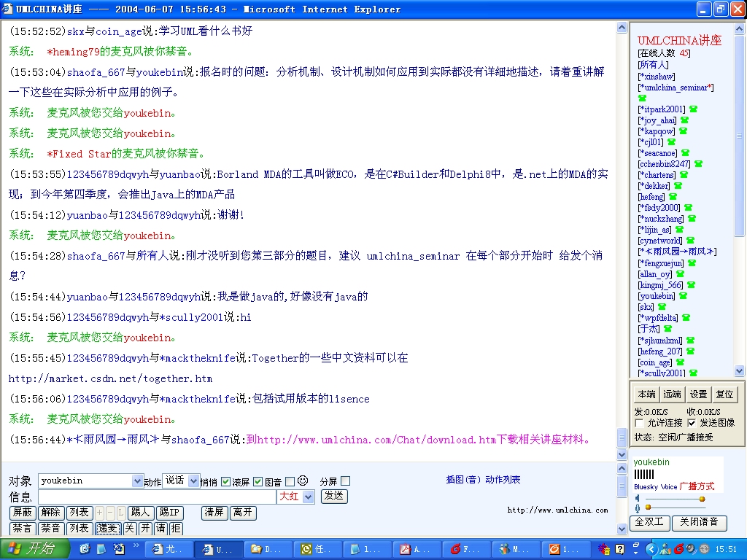Click the 屏蔽 block button
747x560 pixels.
pyautogui.click(x=22, y=513)
